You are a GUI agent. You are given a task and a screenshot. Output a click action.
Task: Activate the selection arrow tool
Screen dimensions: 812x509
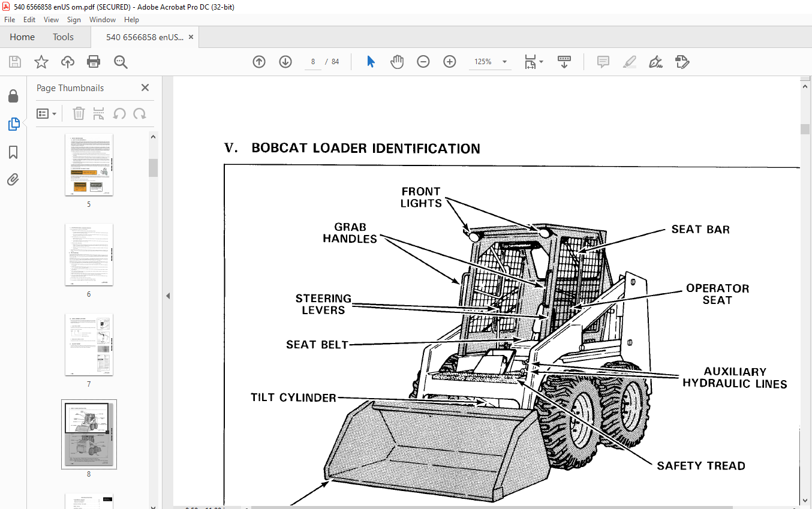[x=371, y=62]
